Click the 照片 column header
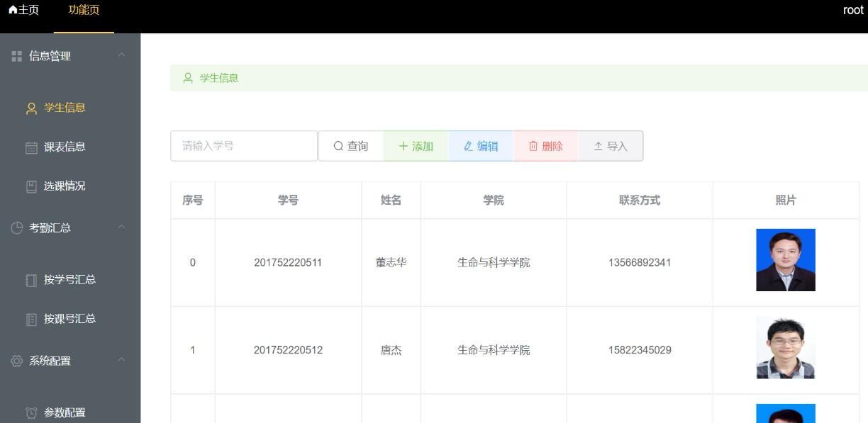The height and width of the screenshot is (423, 868). click(786, 201)
